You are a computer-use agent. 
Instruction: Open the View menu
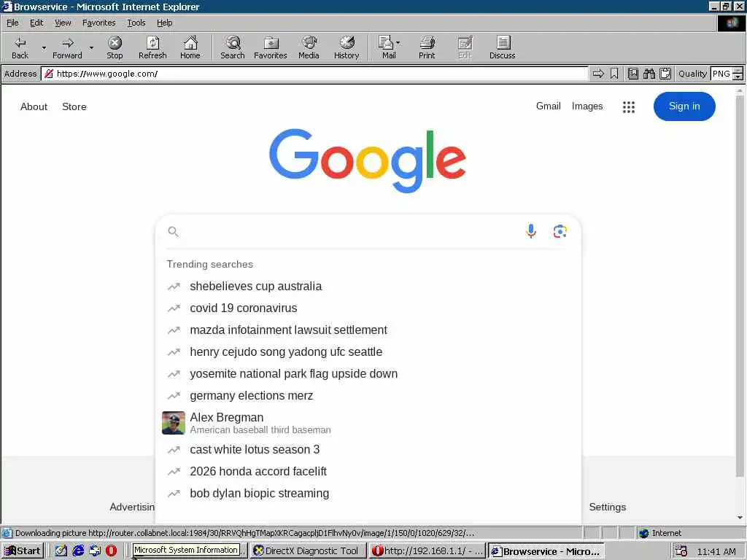(63, 23)
